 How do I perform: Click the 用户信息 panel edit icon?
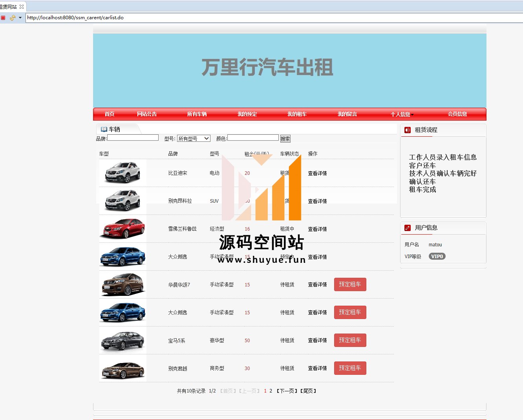coord(408,228)
